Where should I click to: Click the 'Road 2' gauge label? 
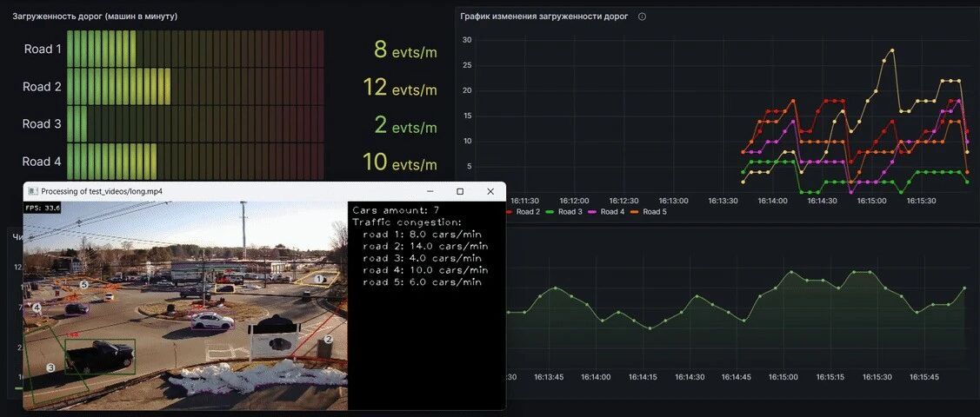pyautogui.click(x=42, y=87)
